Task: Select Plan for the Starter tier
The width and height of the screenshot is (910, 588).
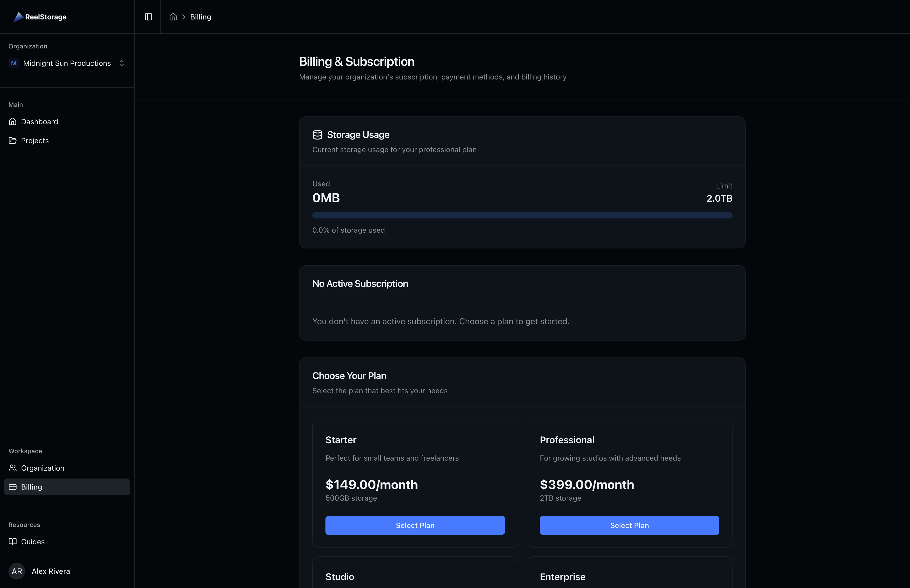Action: point(415,525)
